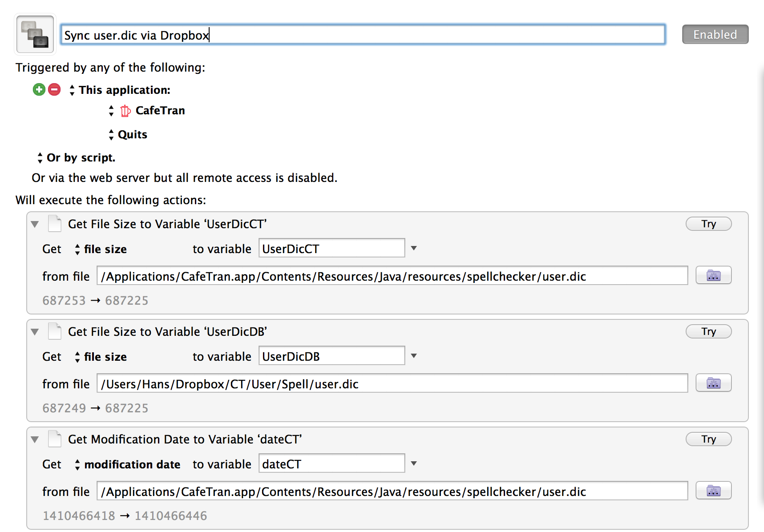
Task: Collapse the Get File Size UserDicCT action
Action: [35, 224]
